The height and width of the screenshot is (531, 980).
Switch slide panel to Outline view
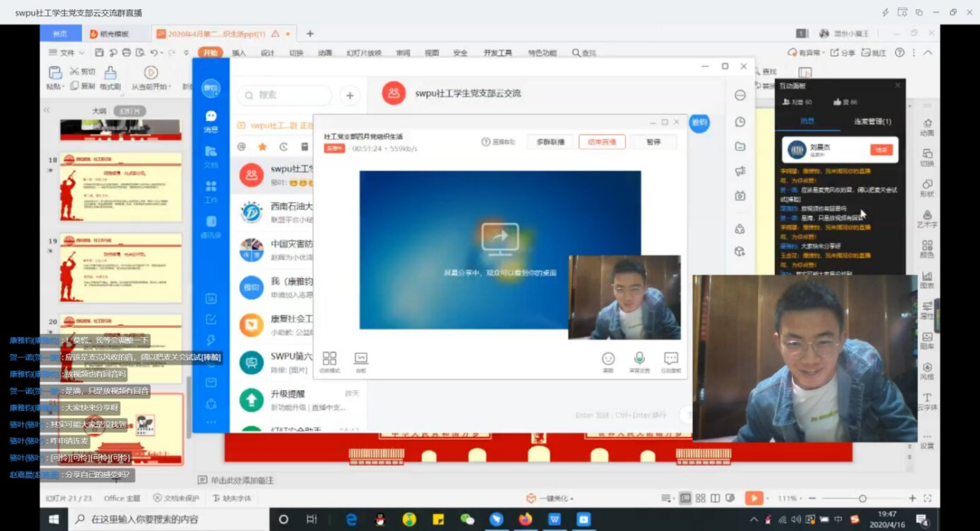click(x=100, y=111)
